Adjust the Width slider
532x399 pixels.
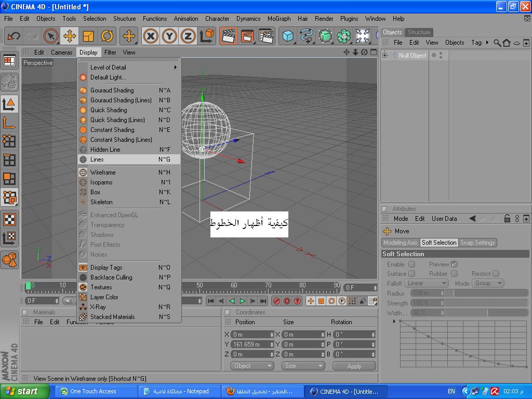(x=486, y=312)
